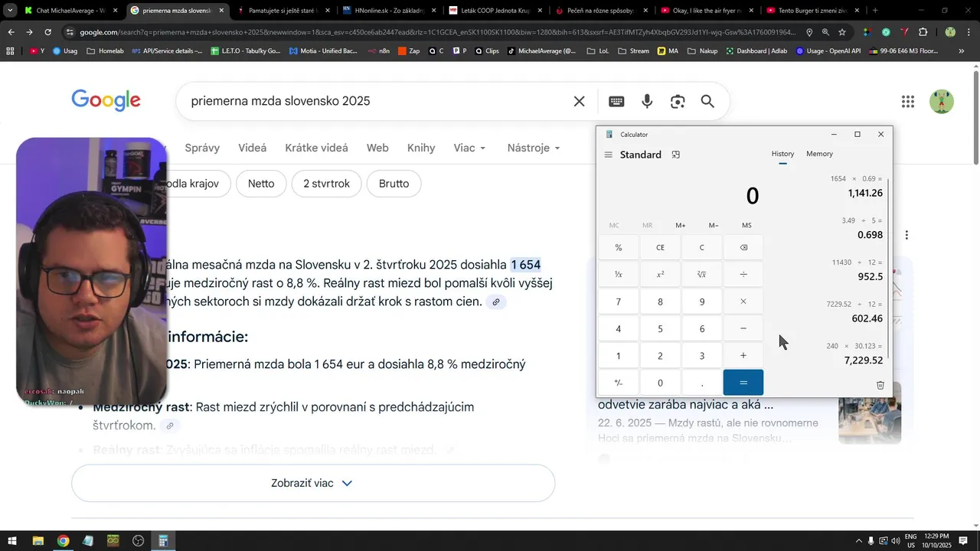The width and height of the screenshot is (980, 551).
Task: Click Calculator M+ memory button
Action: coord(681,225)
